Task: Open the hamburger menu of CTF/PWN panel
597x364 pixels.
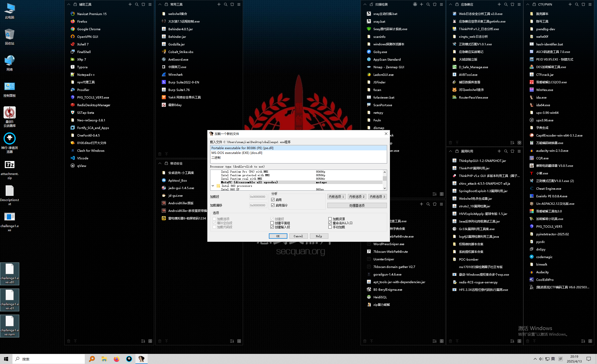Action: click(x=590, y=4)
